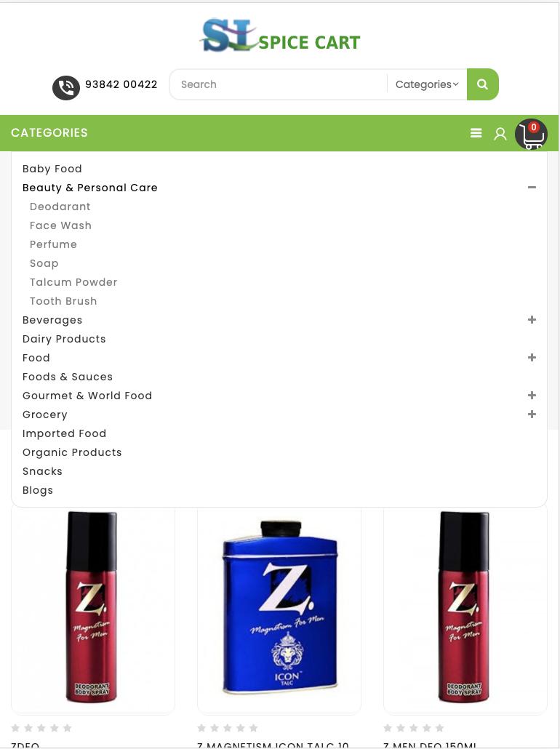Open the shopping cart icon
The width and height of the screenshot is (560, 749).
(x=532, y=135)
